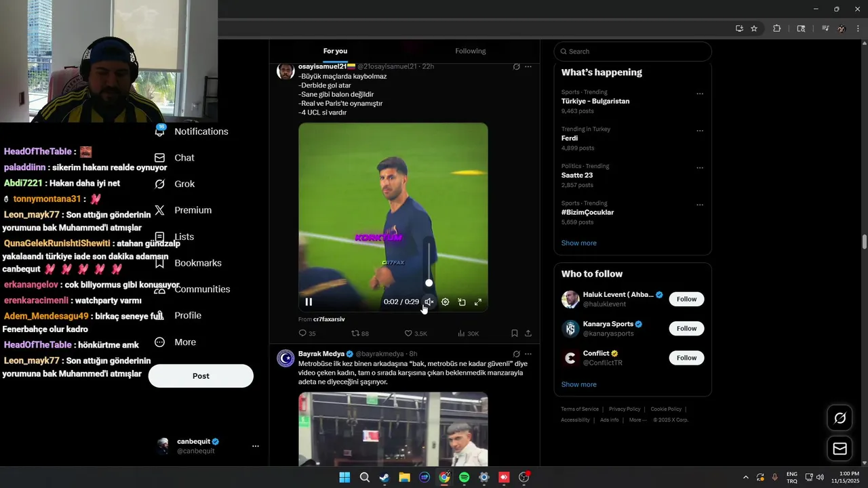Image resolution: width=868 pixels, height=488 pixels.
Task: Switch to the Following tab
Action: (x=471, y=51)
